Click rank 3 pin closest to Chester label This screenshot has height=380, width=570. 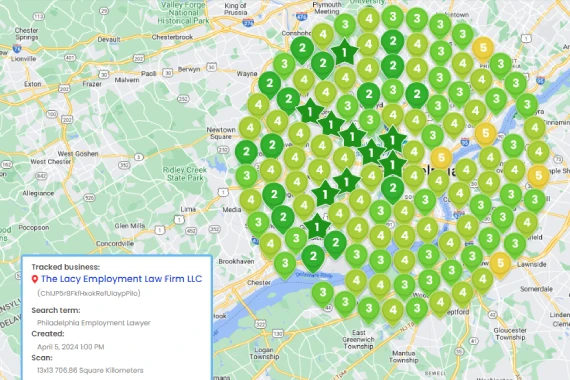pos(285,264)
